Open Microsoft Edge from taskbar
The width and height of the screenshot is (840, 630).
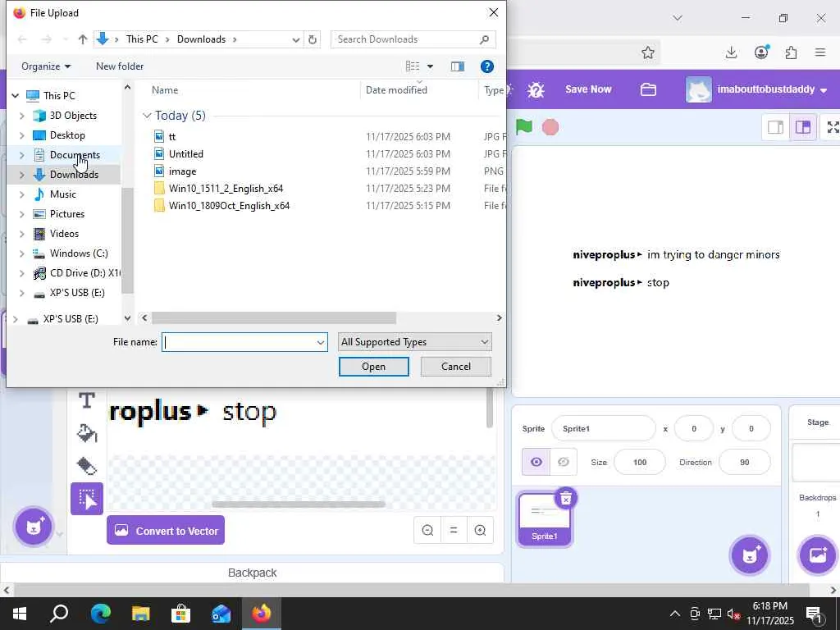coord(100,614)
